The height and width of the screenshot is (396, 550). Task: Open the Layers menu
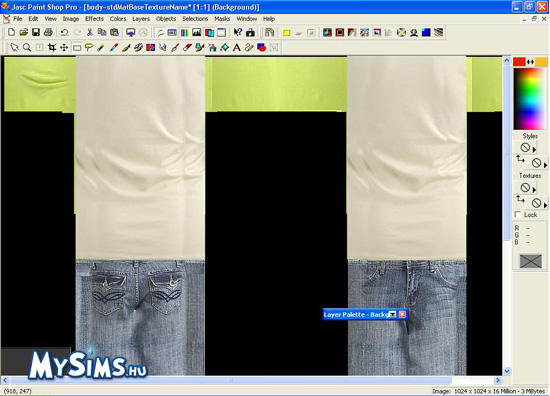(141, 19)
